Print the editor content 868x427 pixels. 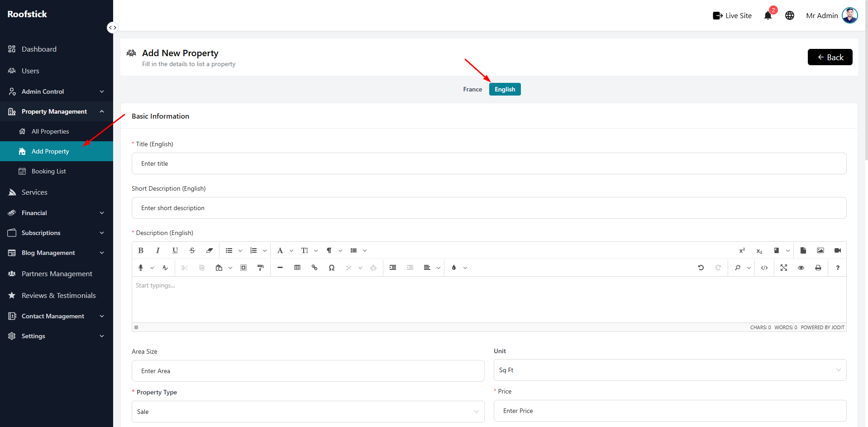818,268
